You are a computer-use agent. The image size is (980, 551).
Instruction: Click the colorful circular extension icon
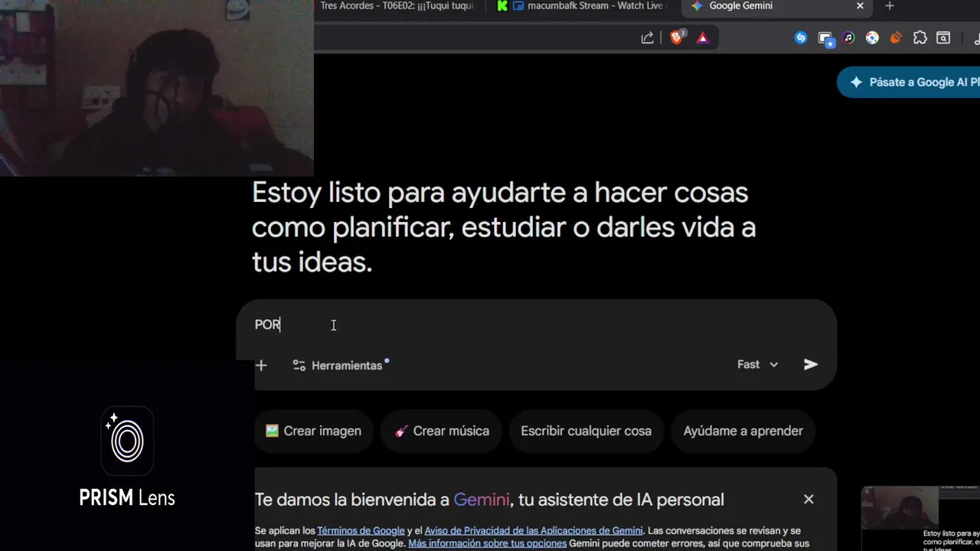[x=872, y=37]
